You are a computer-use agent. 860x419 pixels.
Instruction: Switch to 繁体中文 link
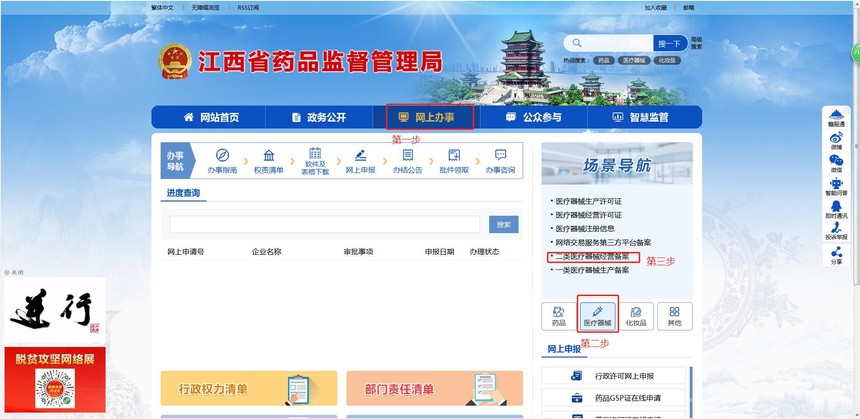162,8
